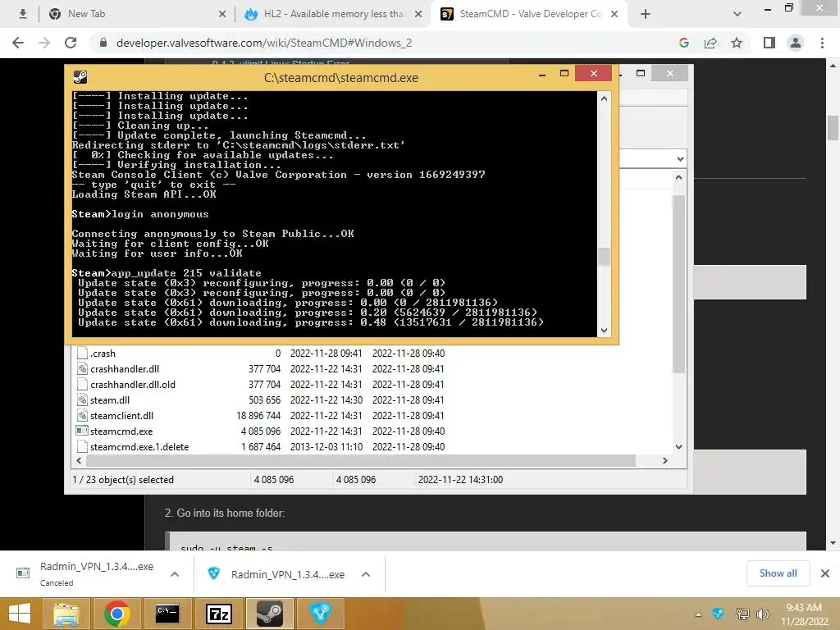Open a new browser tab
The image size is (840, 630).
point(646,15)
